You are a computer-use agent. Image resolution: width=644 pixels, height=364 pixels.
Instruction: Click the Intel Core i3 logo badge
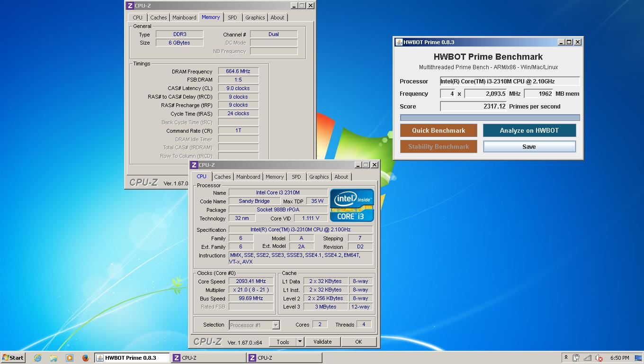[x=352, y=205]
